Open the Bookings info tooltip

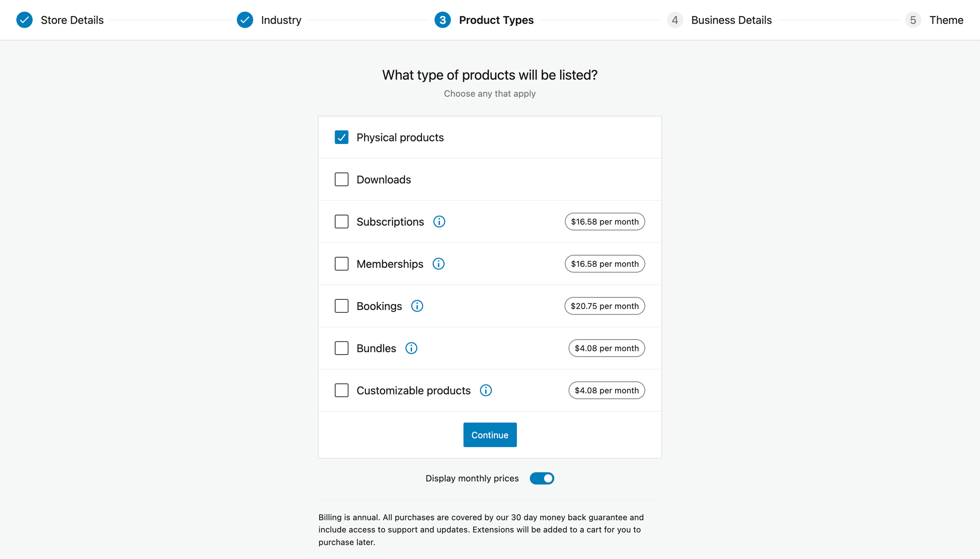click(x=417, y=306)
